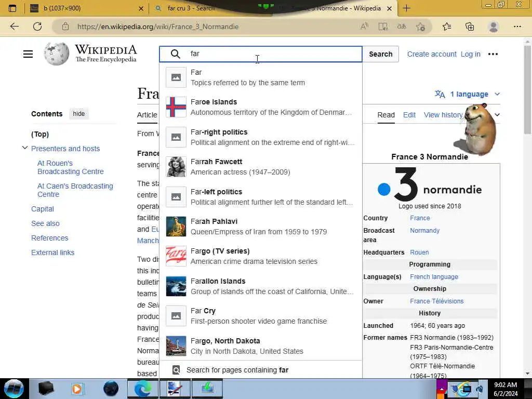Image resolution: width=532 pixels, height=399 pixels.
Task: Open Collections icon in browser toolbar
Action: (470, 26)
